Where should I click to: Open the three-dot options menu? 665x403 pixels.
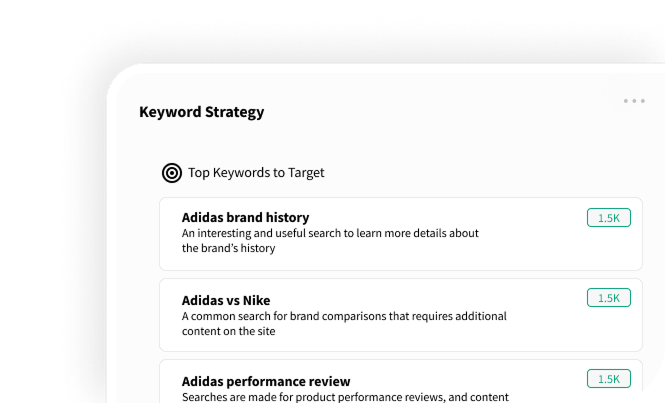click(634, 101)
